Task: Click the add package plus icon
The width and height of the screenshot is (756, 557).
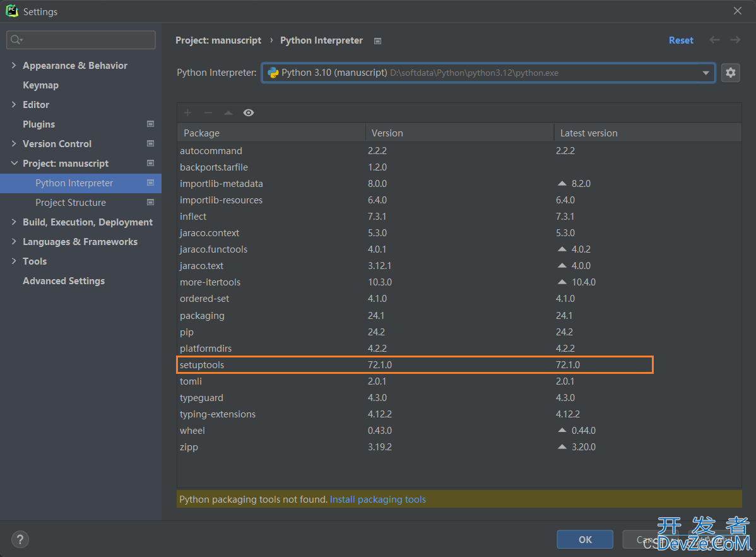Action: [x=187, y=113]
